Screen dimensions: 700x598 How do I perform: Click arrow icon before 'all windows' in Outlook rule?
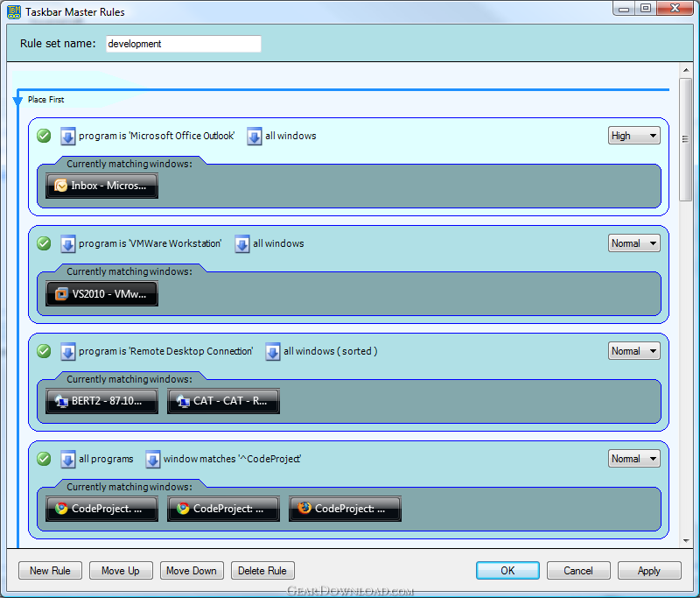pyautogui.click(x=255, y=137)
